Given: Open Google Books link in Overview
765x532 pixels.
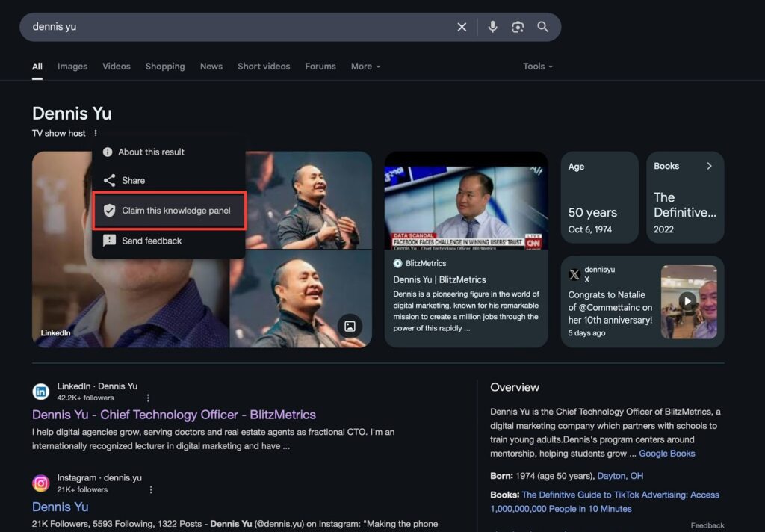Looking at the screenshot, I should point(667,454).
